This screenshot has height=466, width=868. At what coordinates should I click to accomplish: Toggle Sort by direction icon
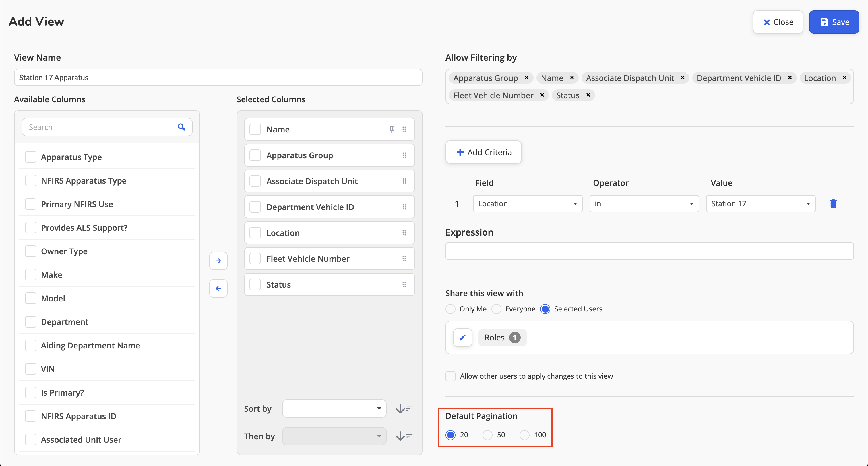click(x=404, y=409)
